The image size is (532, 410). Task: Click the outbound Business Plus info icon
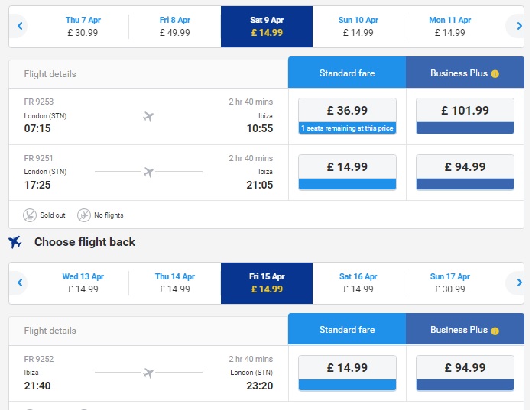pos(495,74)
